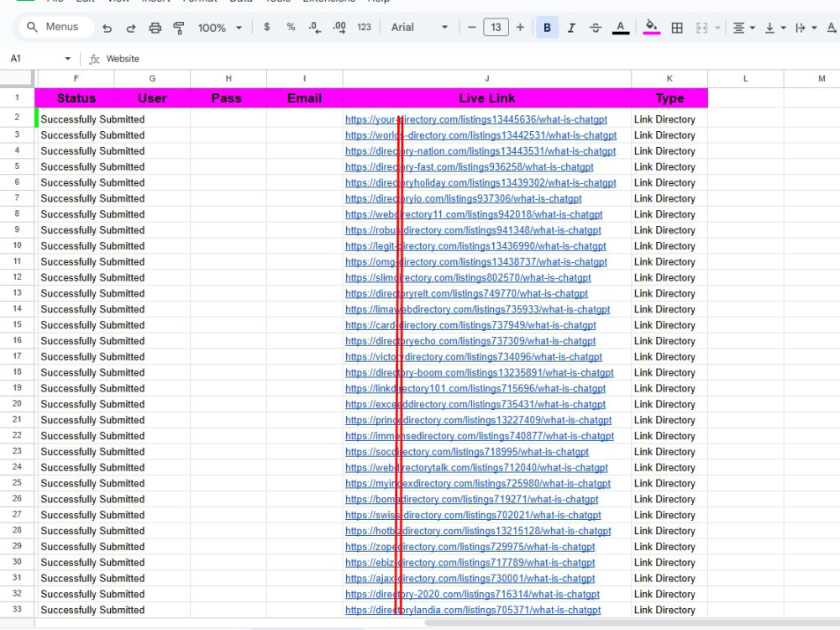Click the Pass header cell

(x=227, y=98)
